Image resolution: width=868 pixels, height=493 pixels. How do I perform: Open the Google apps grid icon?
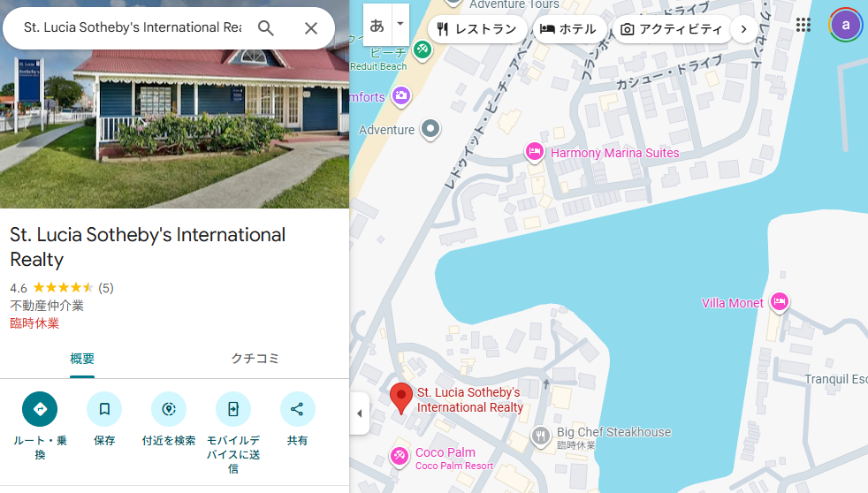[x=803, y=25]
